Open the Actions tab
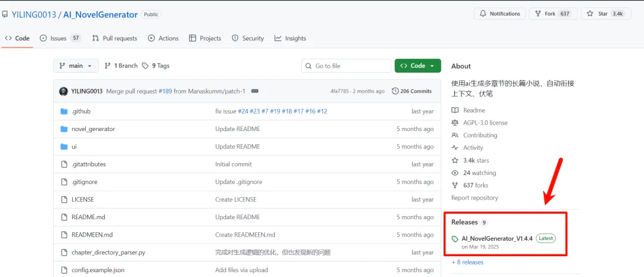The image size is (644, 277). [163, 38]
